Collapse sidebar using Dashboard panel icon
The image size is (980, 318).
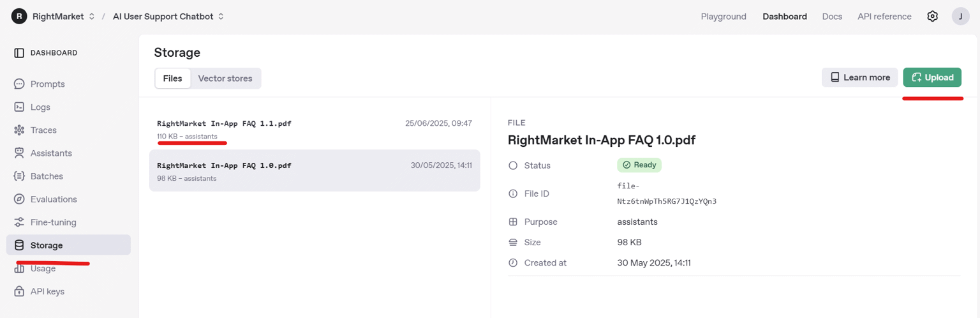click(19, 53)
